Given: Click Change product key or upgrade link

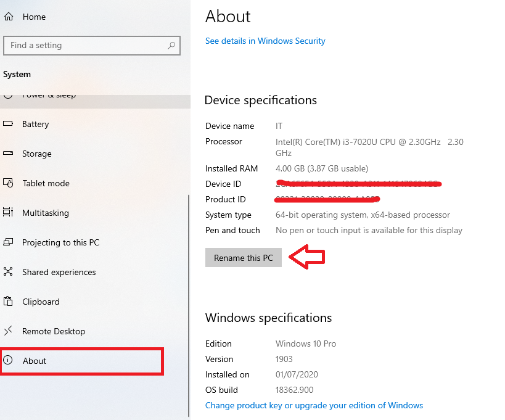Looking at the screenshot, I should tap(314, 405).
